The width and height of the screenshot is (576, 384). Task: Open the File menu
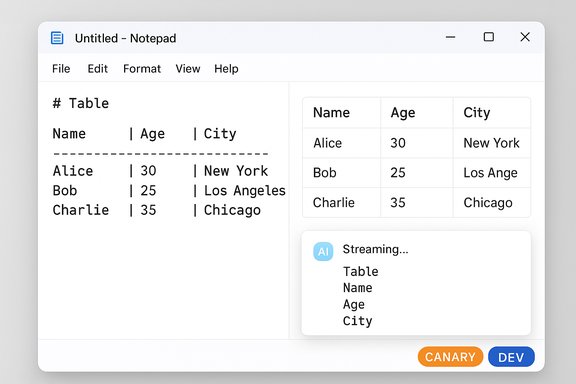61,69
